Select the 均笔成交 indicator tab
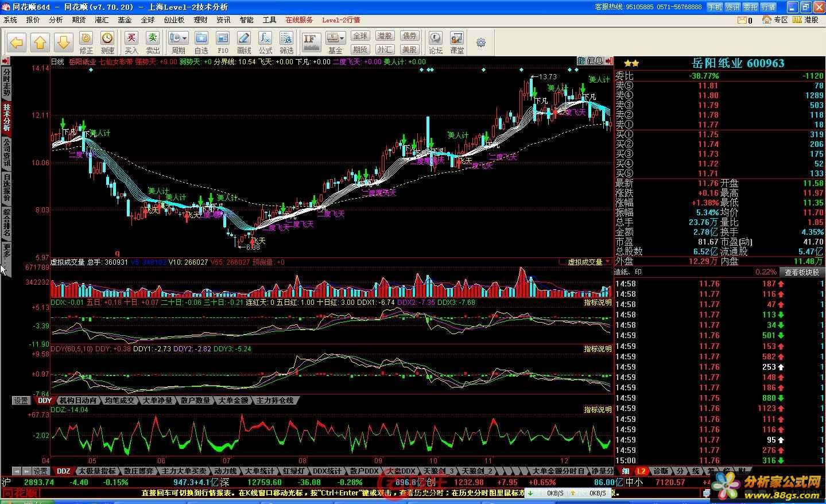The image size is (826, 504). (x=119, y=400)
